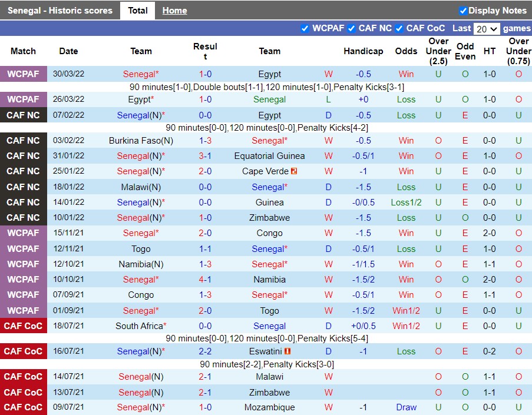Click the 3-1 score versus Equatorial Guinea
532x415 pixels.
(205, 156)
